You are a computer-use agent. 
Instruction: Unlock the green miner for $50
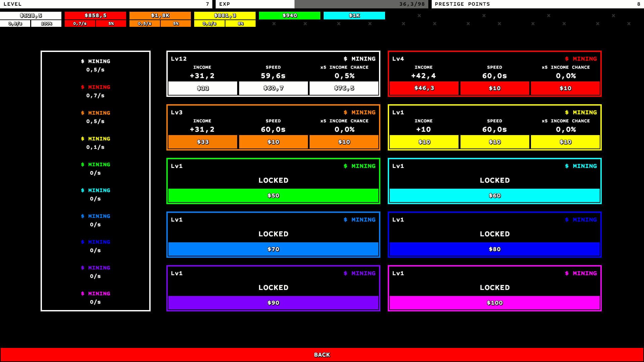coord(273,195)
